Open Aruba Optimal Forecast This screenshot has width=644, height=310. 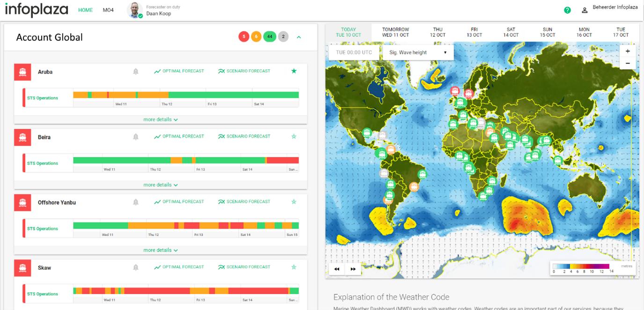coord(179,71)
